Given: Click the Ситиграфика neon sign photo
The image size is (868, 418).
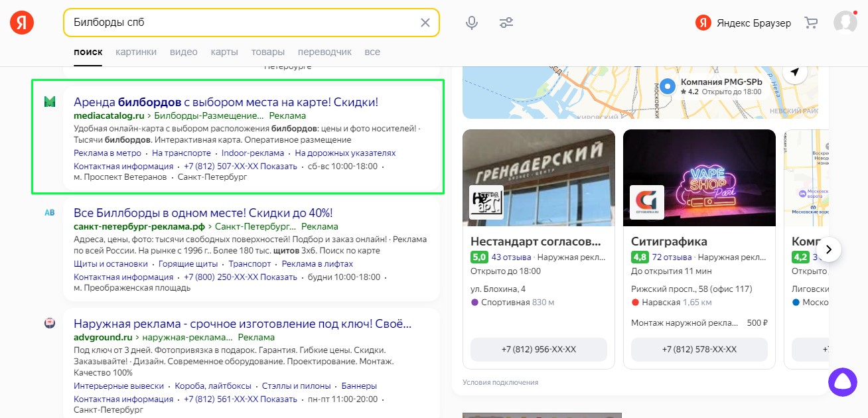Looking at the screenshot, I should click(699, 178).
